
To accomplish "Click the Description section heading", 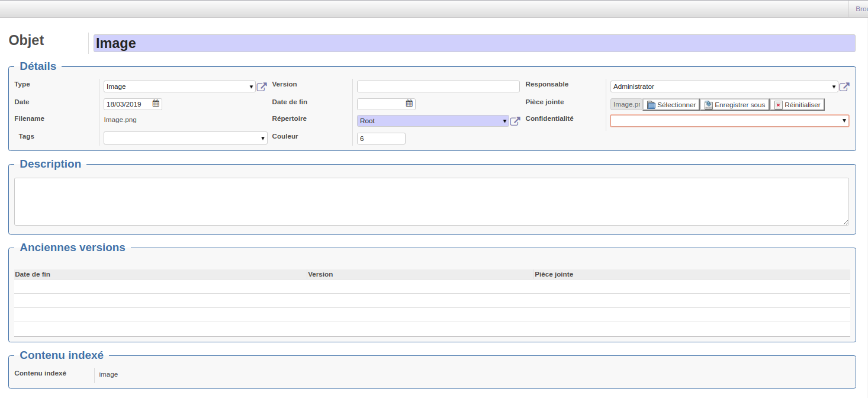I will pyautogui.click(x=50, y=164).
